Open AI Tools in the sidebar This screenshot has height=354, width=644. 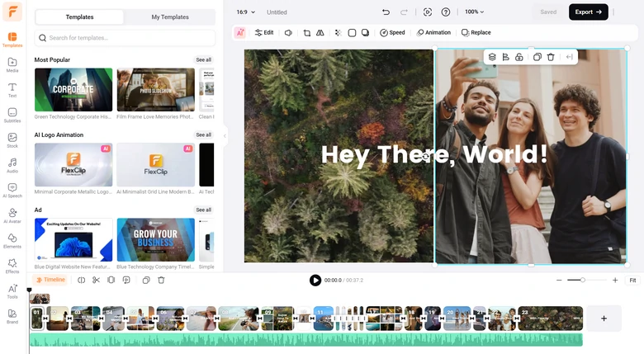pyautogui.click(x=12, y=290)
